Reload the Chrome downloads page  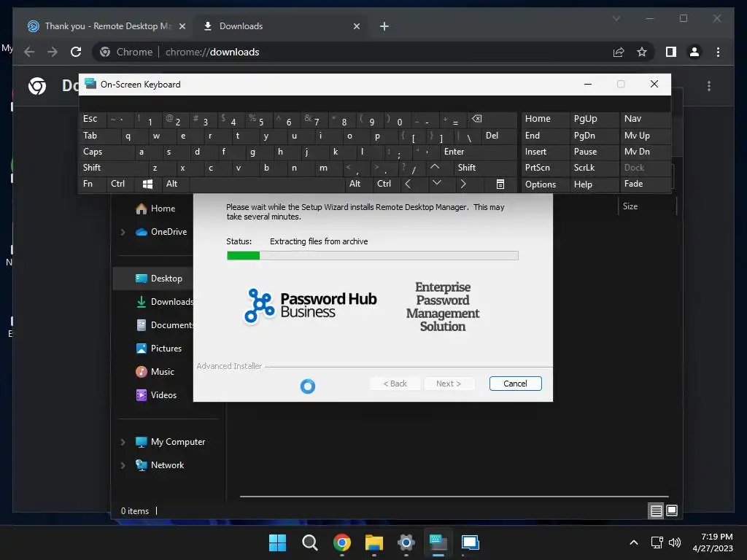tap(76, 52)
